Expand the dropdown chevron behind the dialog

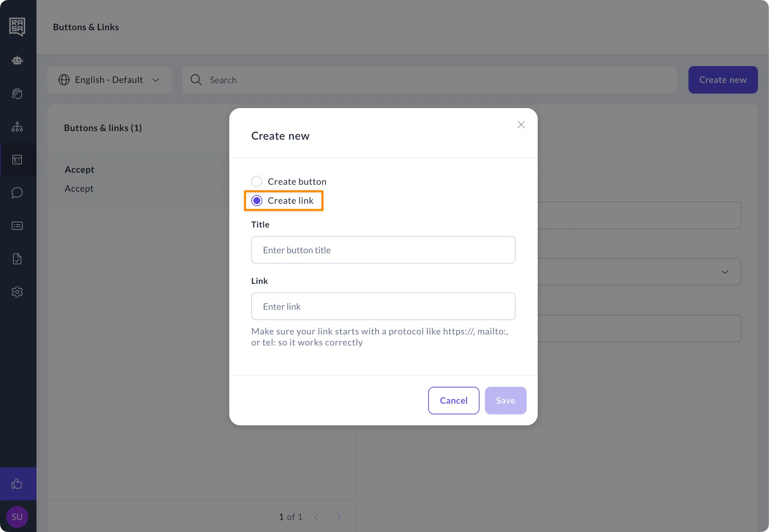(x=725, y=272)
